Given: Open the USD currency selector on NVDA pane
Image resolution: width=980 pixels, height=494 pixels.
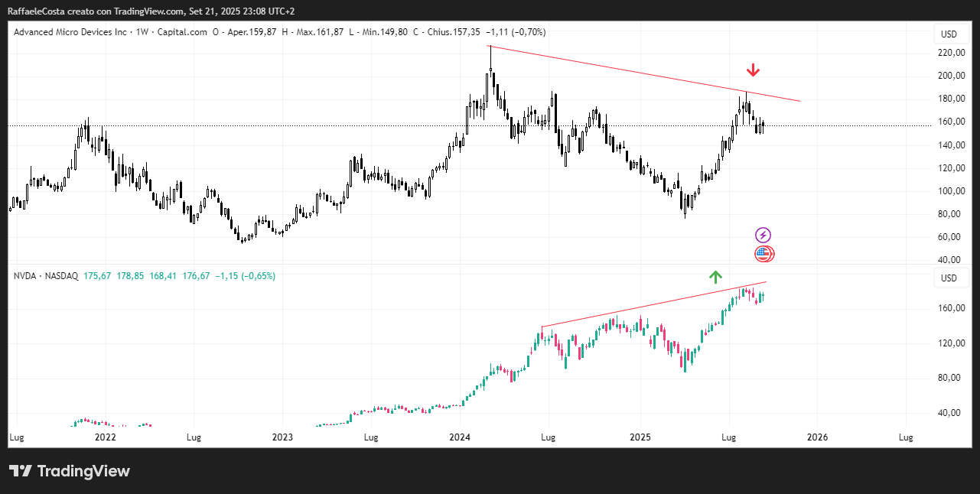Looking at the screenshot, I should tap(949, 278).
